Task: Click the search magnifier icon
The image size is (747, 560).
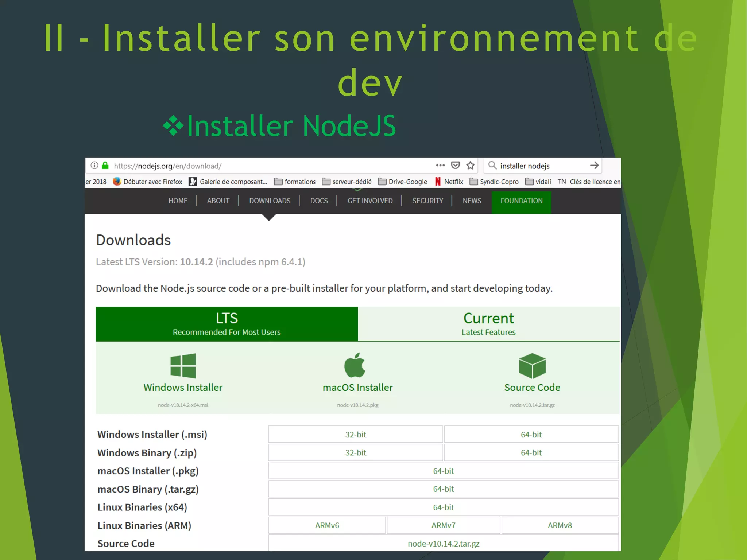Action: click(x=492, y=166)
